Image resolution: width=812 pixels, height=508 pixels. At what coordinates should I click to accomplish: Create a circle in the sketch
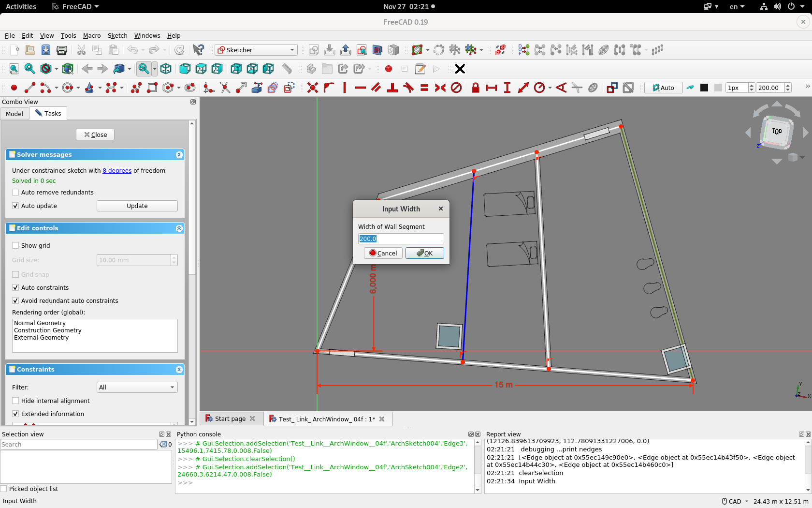coord(67,88)
